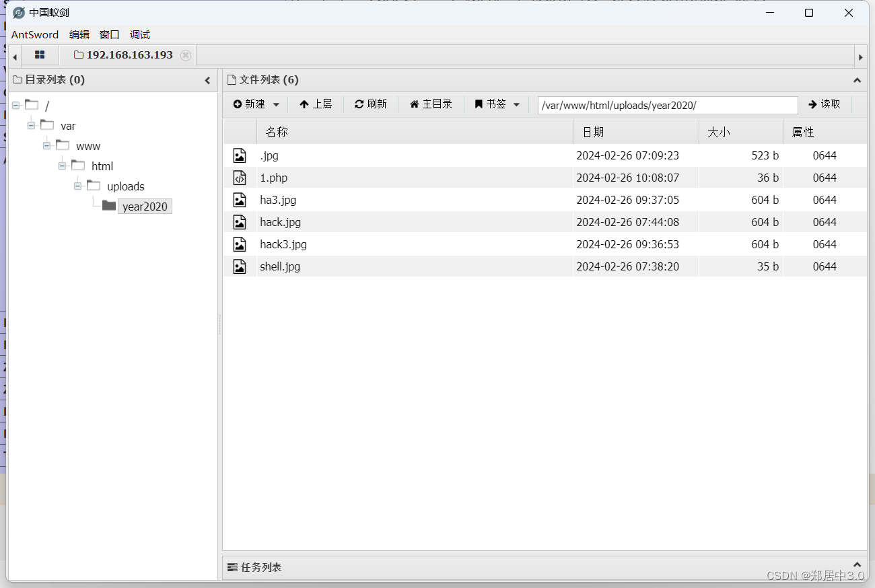
Task: Select the shell.jpg file name
Action: pyautogui.click(x=280, y=266)
